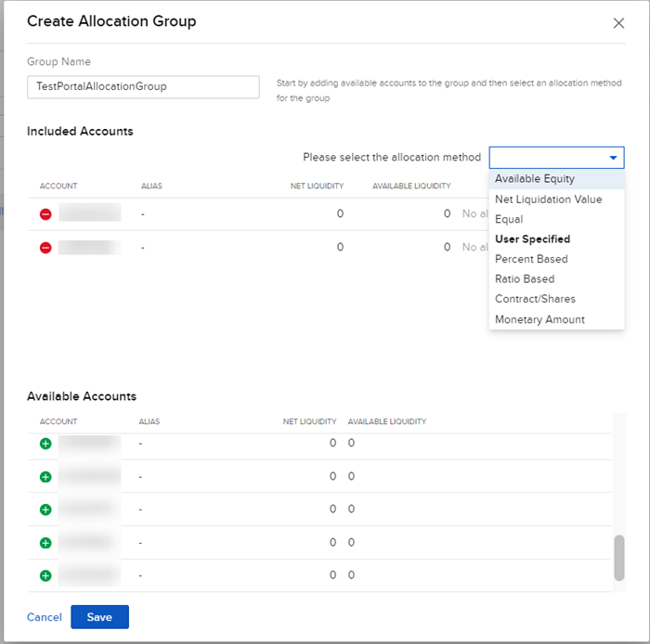Add third available account with green plus

[45, 509]
